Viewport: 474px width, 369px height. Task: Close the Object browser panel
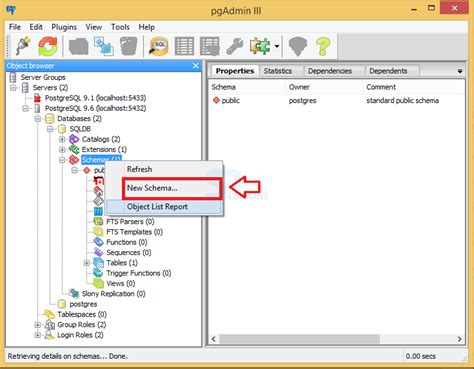click(196, 66)
